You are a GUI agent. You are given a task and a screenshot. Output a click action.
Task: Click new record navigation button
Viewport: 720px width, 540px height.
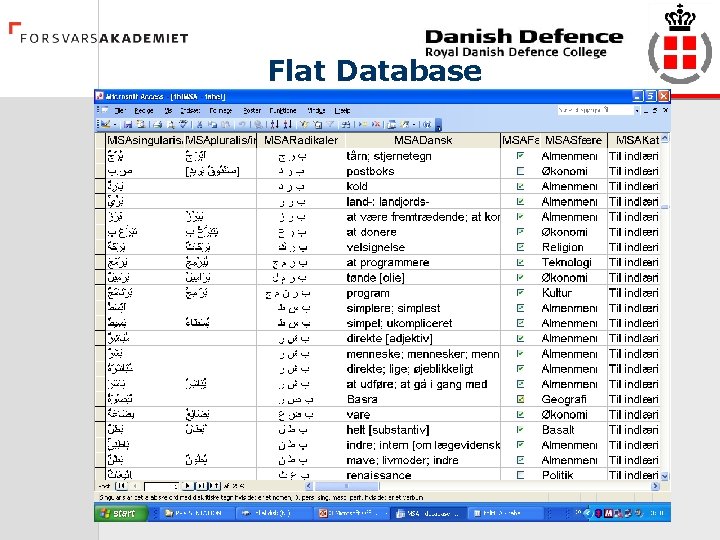click(x=215, y=485)
